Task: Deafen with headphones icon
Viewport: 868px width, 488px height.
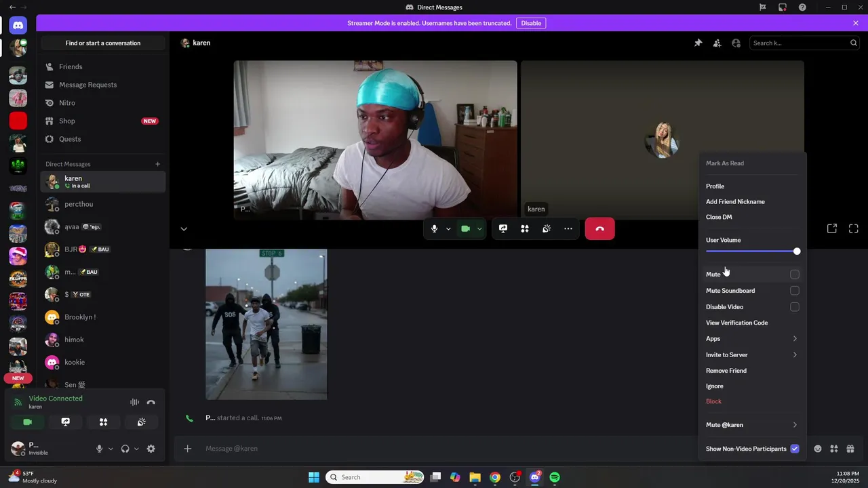Action: click(125, 449)
